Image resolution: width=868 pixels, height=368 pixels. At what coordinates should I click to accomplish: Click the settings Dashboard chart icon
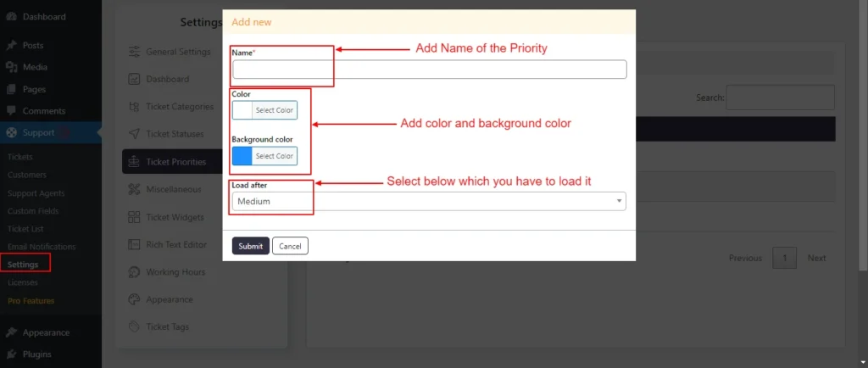134,79
